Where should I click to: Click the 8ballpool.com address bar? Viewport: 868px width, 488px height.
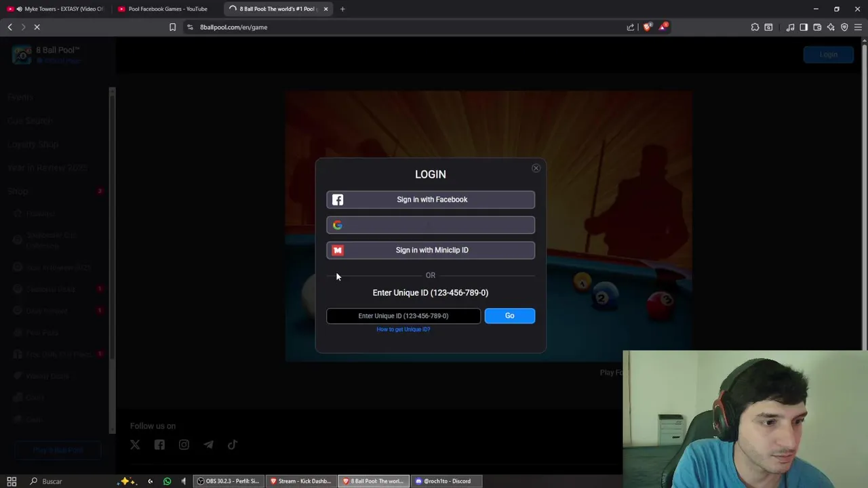click(x=407, y=27)
